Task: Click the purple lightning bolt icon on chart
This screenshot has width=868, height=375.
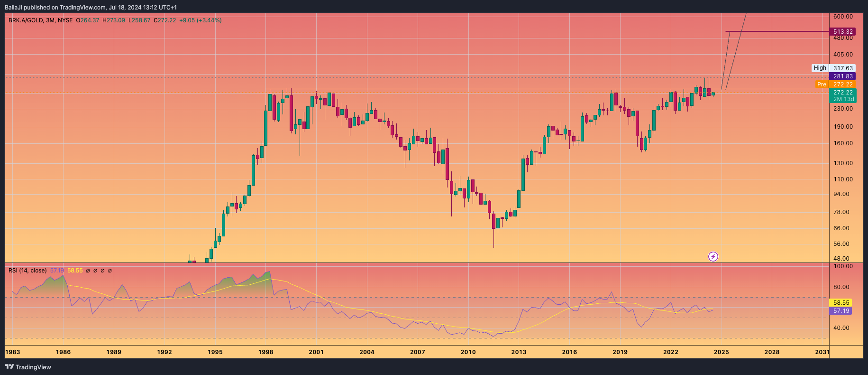Action: point(713,257)
